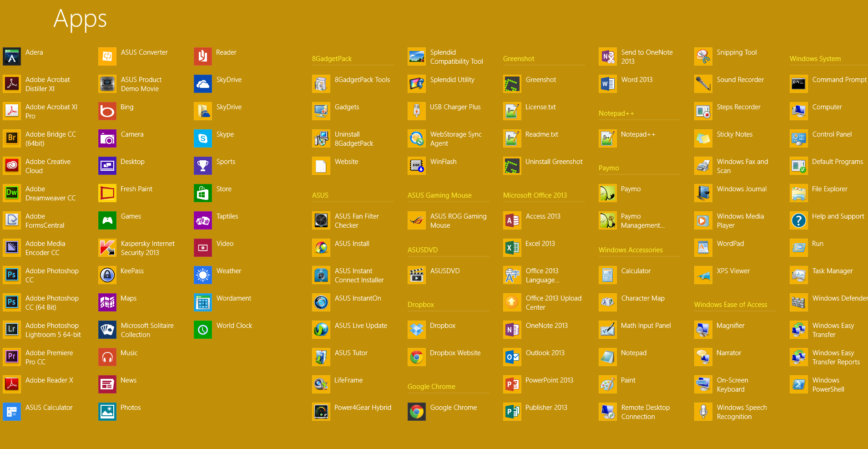Open the Snipping Tool icon
The height and width of the screenshot is (449, 868).
(x=703, y=56)
